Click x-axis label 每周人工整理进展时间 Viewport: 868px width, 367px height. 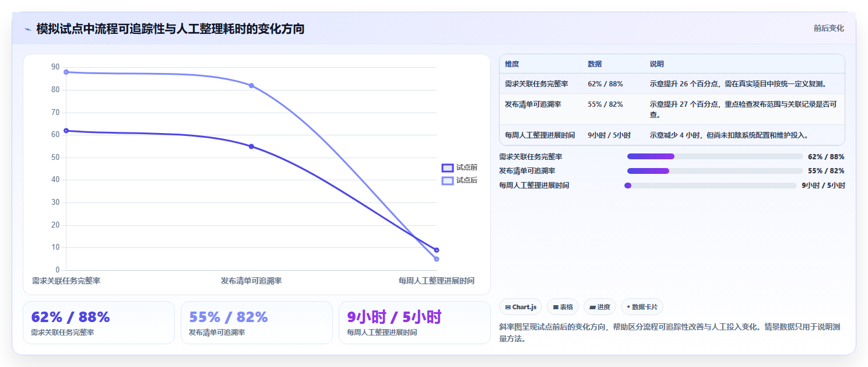[x=437, y=281]
